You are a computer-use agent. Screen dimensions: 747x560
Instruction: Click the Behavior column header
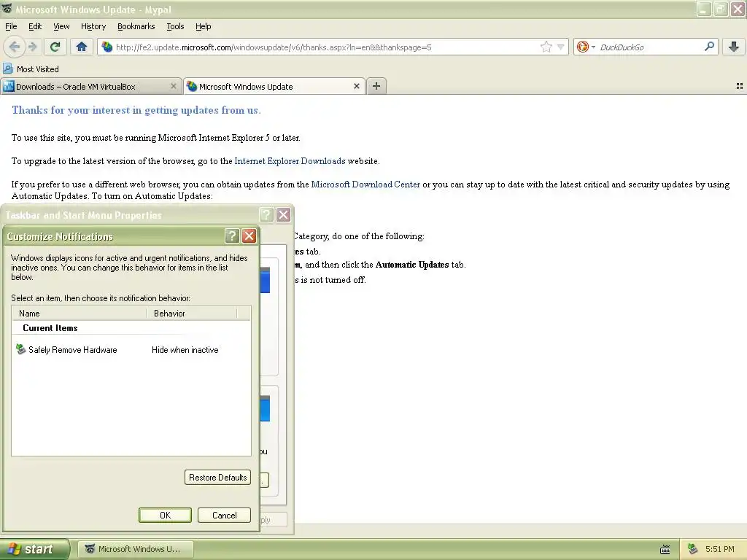[x=192, y=314]
